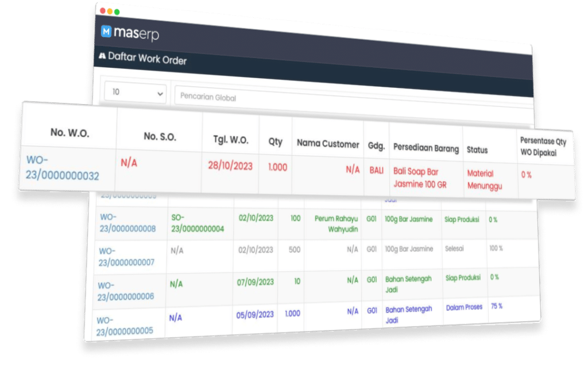Open work order WO-23/0000000006
This screenshot has height=369, width=588.
pos(125,291)
